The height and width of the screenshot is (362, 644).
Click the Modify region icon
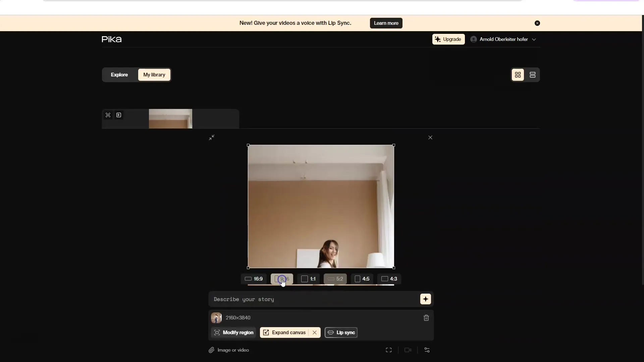point(217,333)
